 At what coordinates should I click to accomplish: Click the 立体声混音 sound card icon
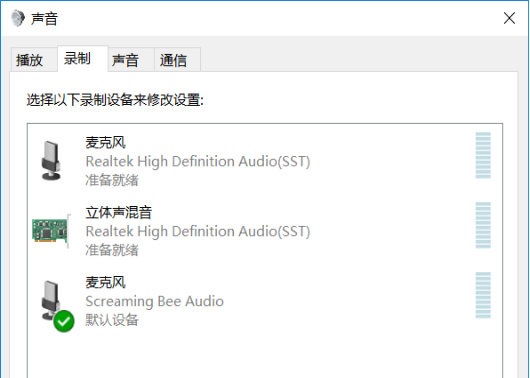(x=51, y=231)
